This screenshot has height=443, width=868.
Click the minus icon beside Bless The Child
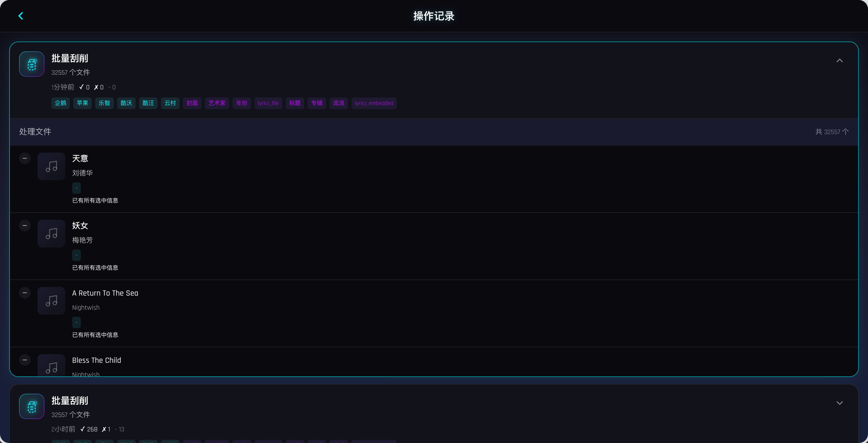point(25,360)
